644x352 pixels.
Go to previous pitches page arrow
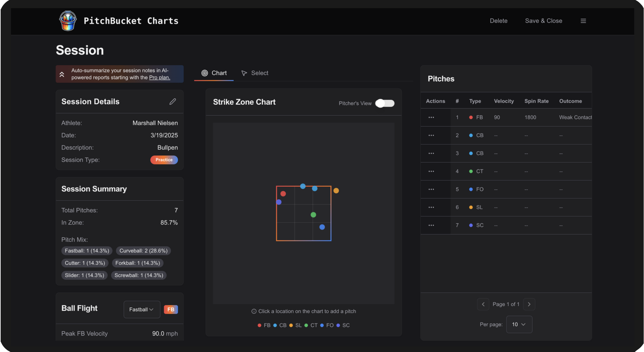(483, 304)
